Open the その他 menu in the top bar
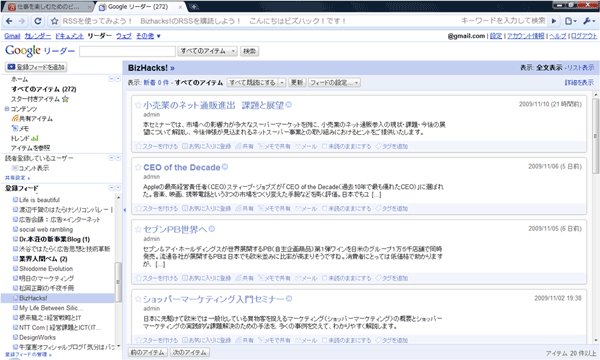The image size is (600, 360). (148, 36)
